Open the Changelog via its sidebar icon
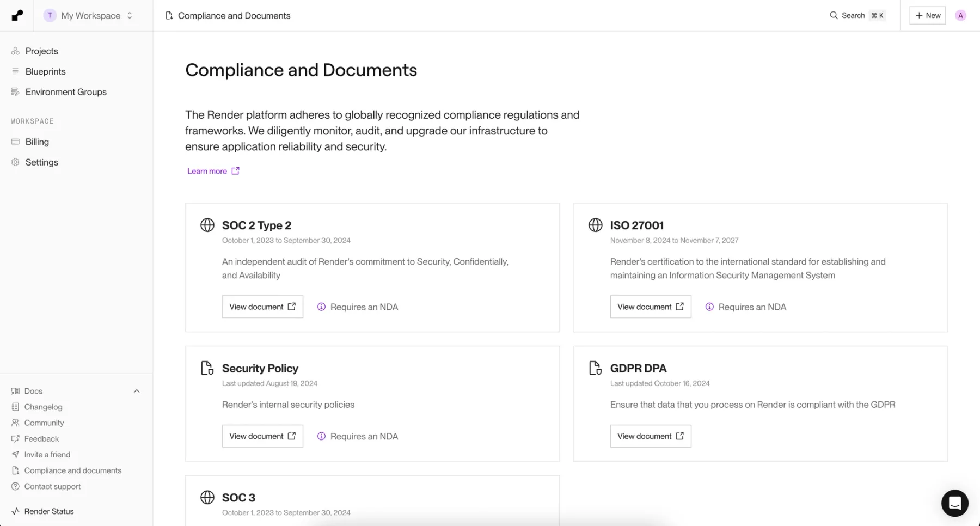980x526 pixels. (14, 407)
